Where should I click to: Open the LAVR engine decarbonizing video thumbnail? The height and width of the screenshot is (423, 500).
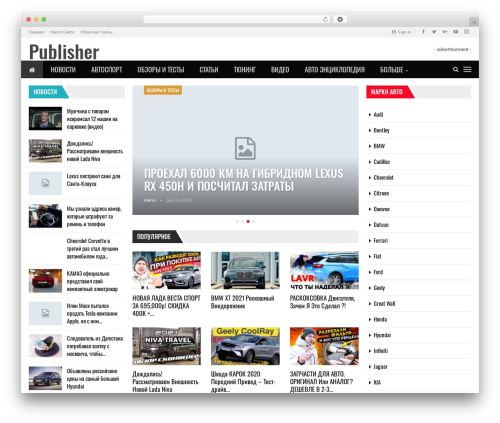(324, 270)
